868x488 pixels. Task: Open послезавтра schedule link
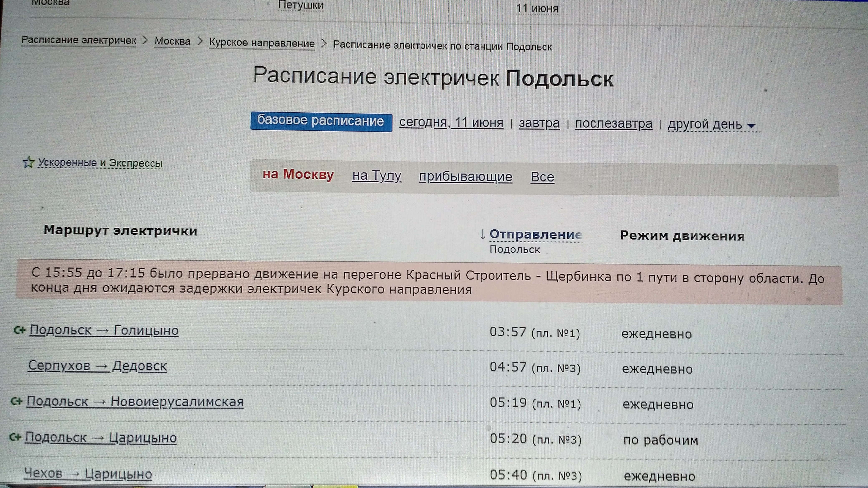(x=613, y=124)
